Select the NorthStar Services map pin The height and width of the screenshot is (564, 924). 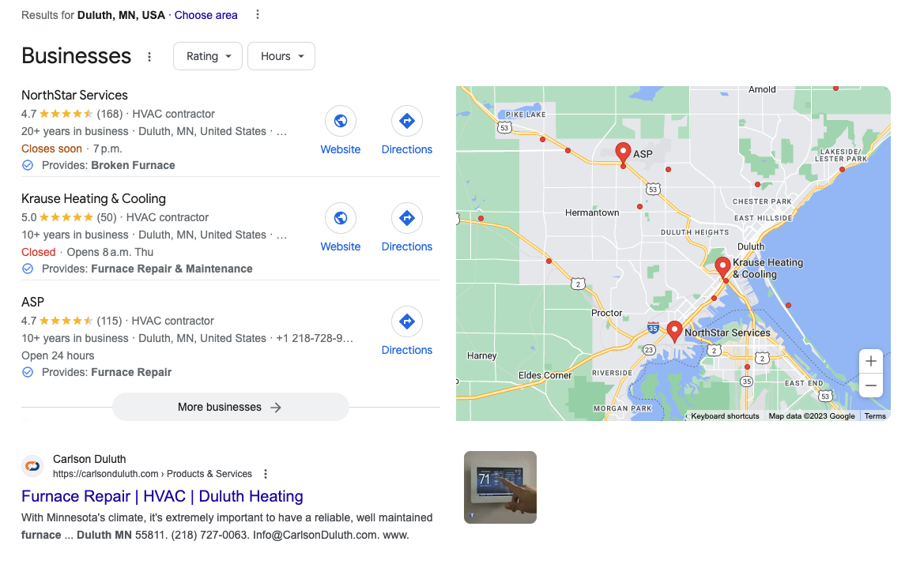674,332
